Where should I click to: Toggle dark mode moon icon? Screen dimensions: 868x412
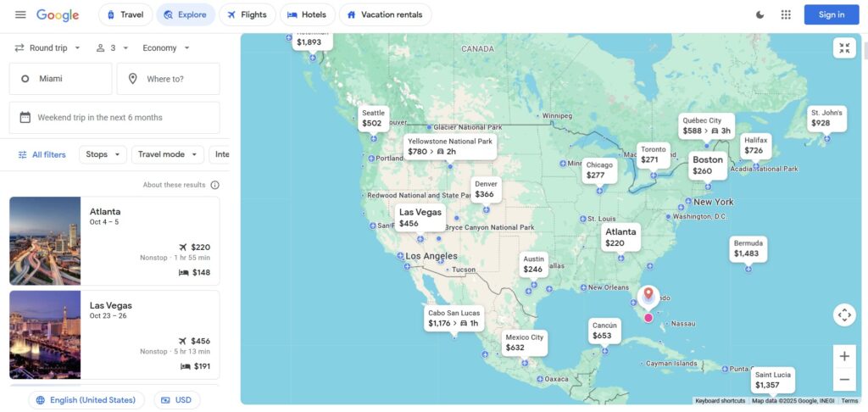point(760,15)
